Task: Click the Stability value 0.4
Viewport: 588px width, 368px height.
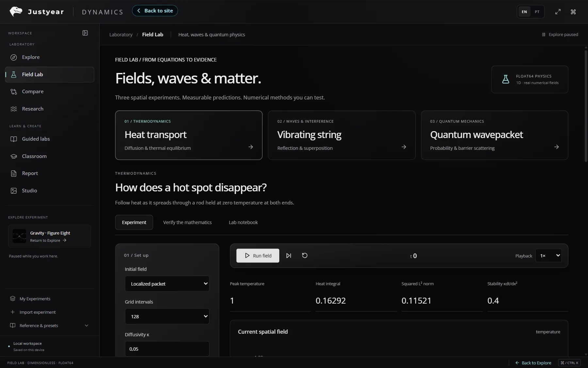Action: pos(493,301)
